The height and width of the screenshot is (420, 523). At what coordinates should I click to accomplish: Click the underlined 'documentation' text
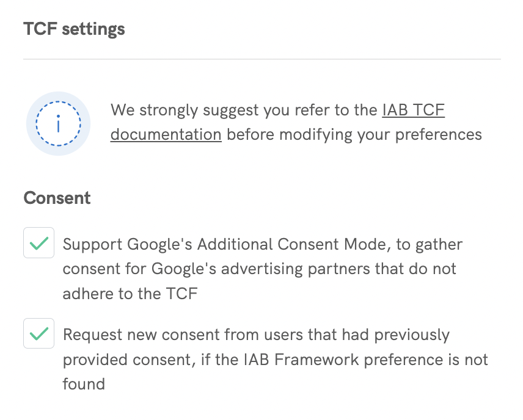tap(166, 134)
